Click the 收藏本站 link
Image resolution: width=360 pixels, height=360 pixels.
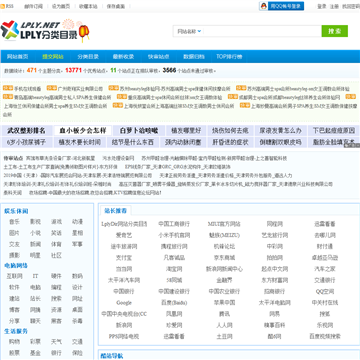pos(88,6)
